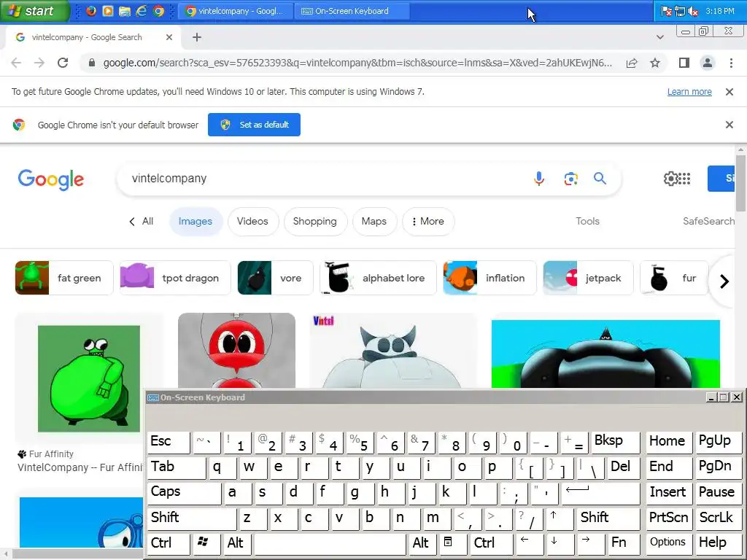Toggle the Fn key on keyboard
The width and height of the screenshot is (747, 560).
[624, 542]
